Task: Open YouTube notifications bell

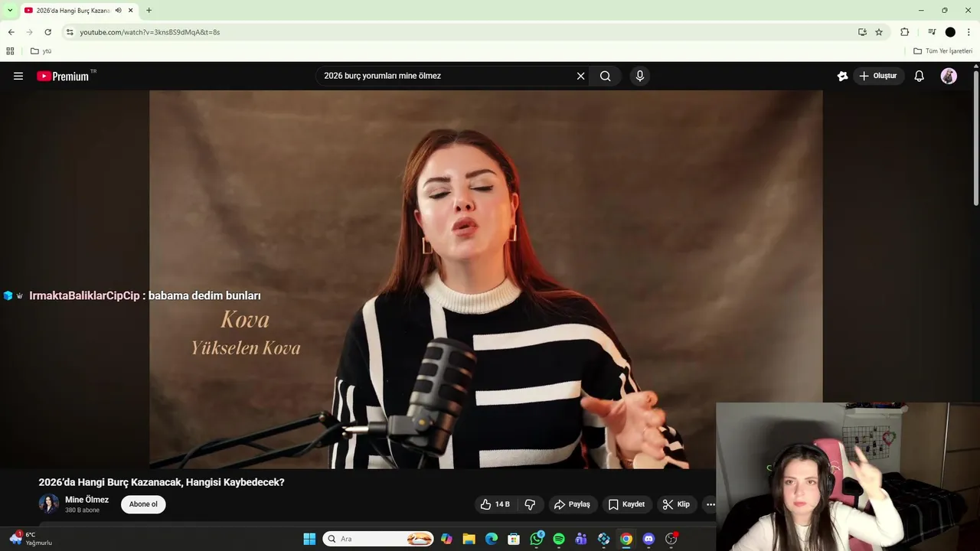Action: [x=920, y=76]
